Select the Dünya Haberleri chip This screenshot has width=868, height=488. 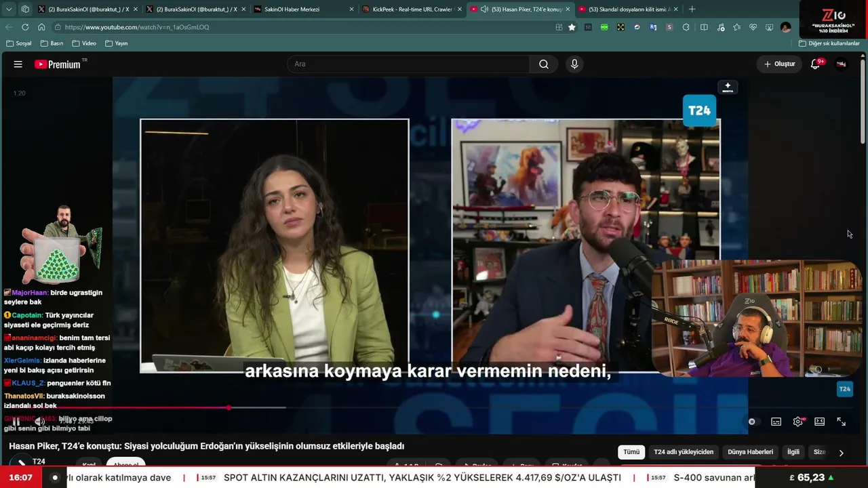pyautogui.click(x=750, y=452)
